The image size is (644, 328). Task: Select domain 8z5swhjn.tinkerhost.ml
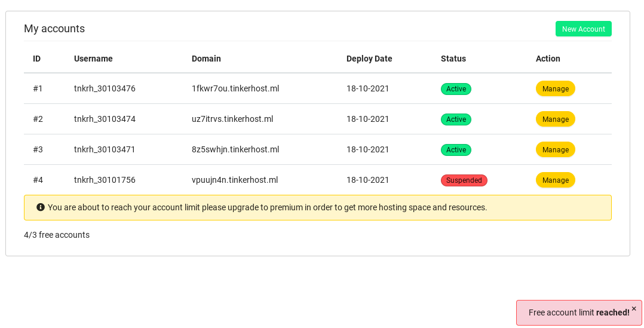pos(235,149)
